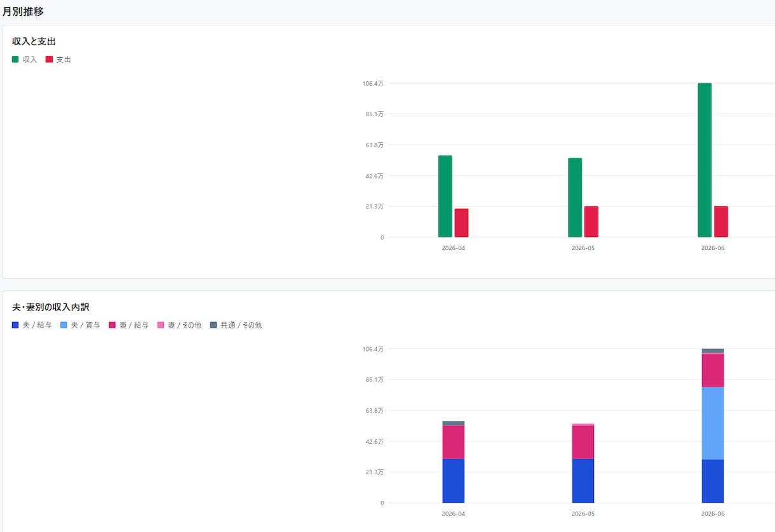This screenshot has height=532, width=775.
Task: Click the magenta 妻 / 給与 segment for 2026-05
Action: pyautogui.click(x=583, y=442)
